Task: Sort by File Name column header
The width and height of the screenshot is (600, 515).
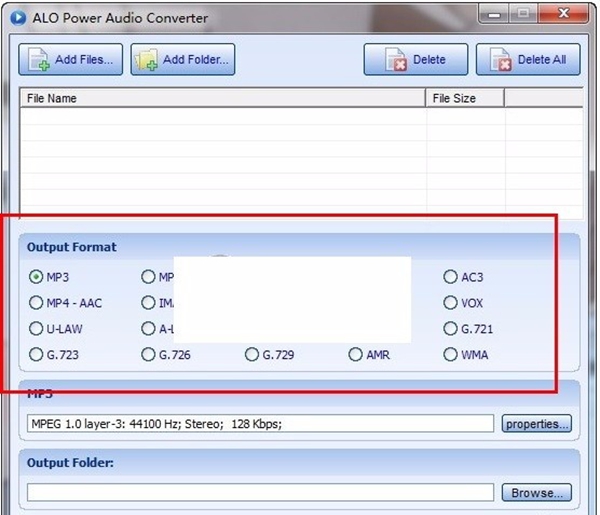Action: pyautogui.click(x=223, y=98)
